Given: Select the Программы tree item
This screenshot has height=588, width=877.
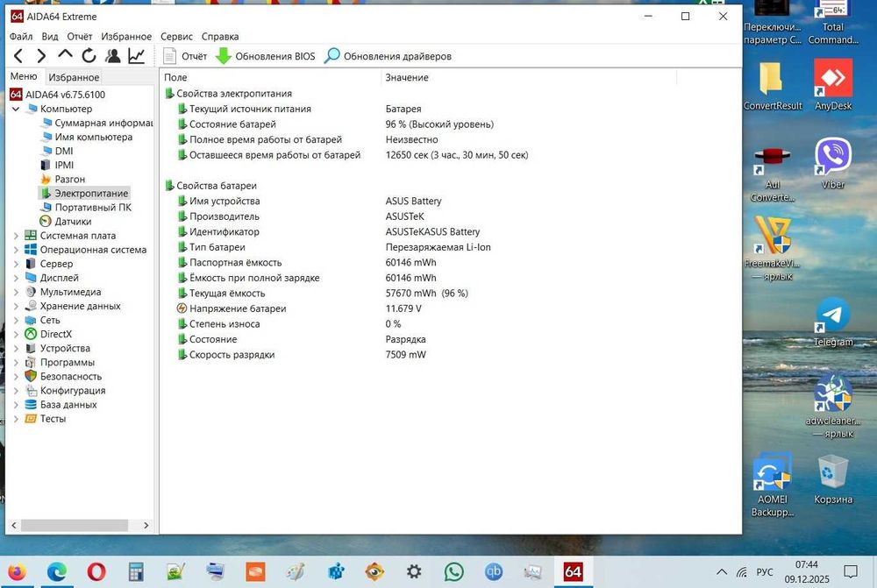Looking at the screenshot, I should pos(60,362).
